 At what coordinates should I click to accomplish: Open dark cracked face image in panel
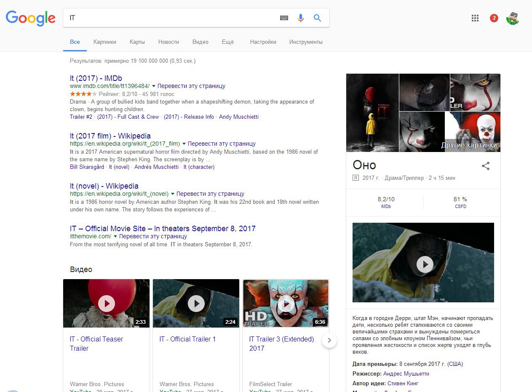[x=424, y=92]
